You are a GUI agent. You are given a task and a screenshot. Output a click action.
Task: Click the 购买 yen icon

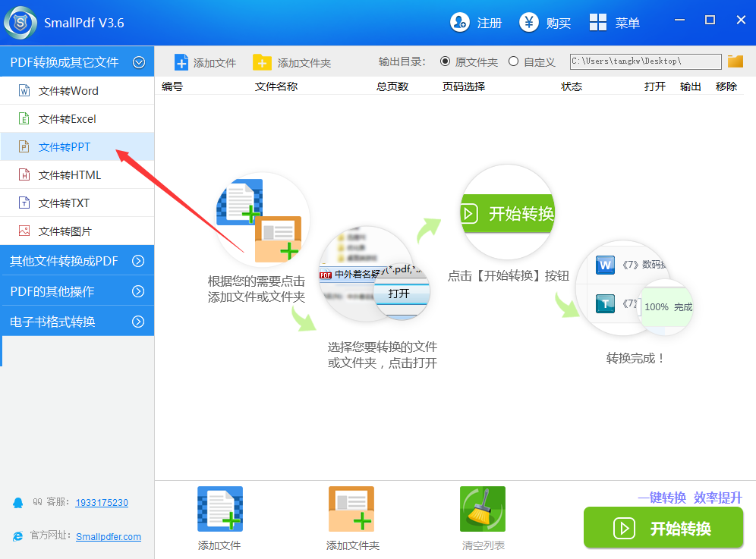pyautogui.click(x=529, y=22)
